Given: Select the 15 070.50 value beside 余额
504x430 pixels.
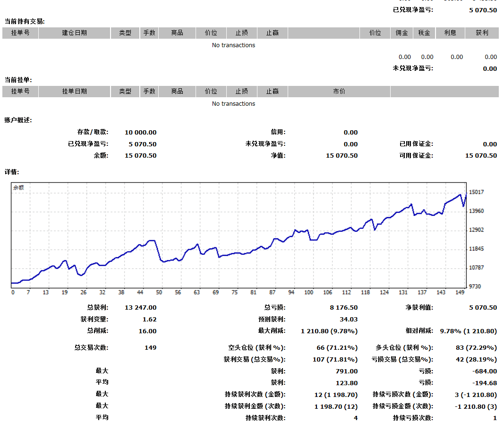Looking at the screenshot, I should click(x=140, y=155).
